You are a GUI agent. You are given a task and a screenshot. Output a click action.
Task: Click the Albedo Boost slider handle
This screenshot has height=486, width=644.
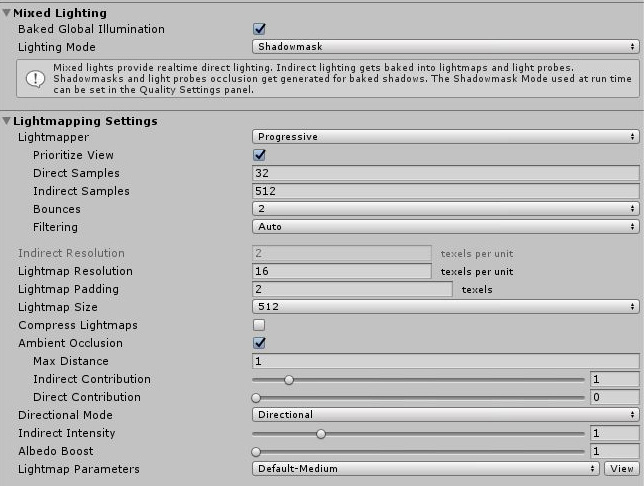256,452
